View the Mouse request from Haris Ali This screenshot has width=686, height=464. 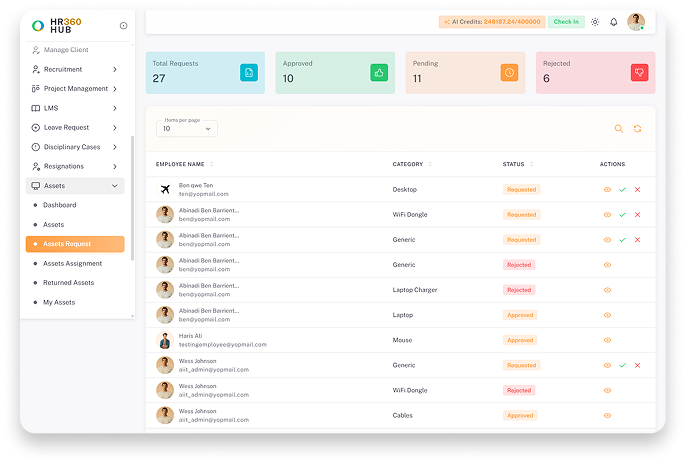pyautogui.click(x=607, y=340)
